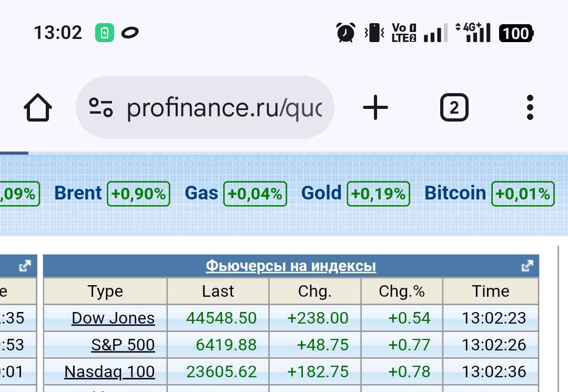Tap the green battery saver status icon
This screenshot has height=392, width=568.
[x=105, y=33]
